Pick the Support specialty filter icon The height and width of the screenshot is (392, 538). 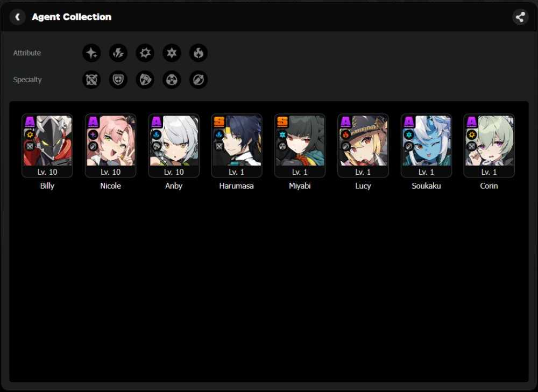(x=199, y=80)
